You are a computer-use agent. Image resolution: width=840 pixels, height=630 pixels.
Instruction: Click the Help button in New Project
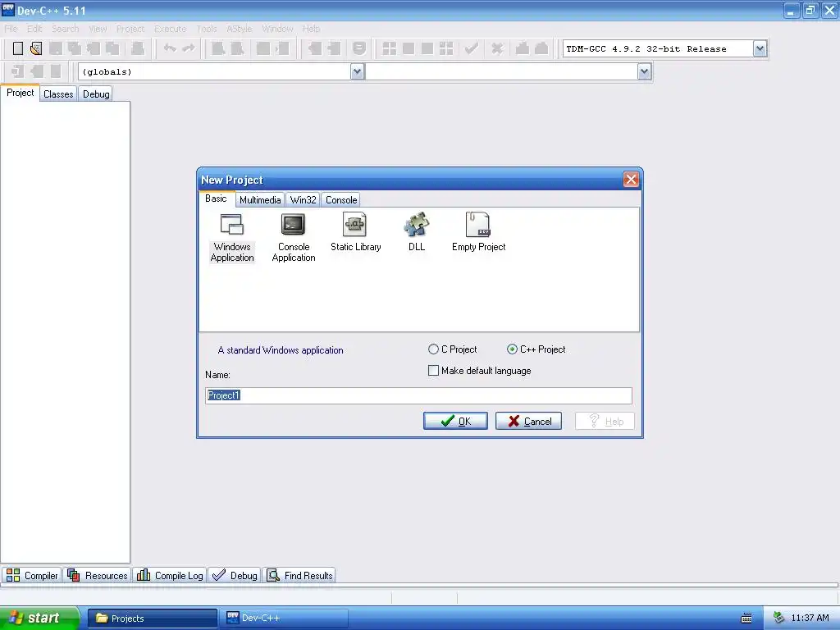click(605, 421)
